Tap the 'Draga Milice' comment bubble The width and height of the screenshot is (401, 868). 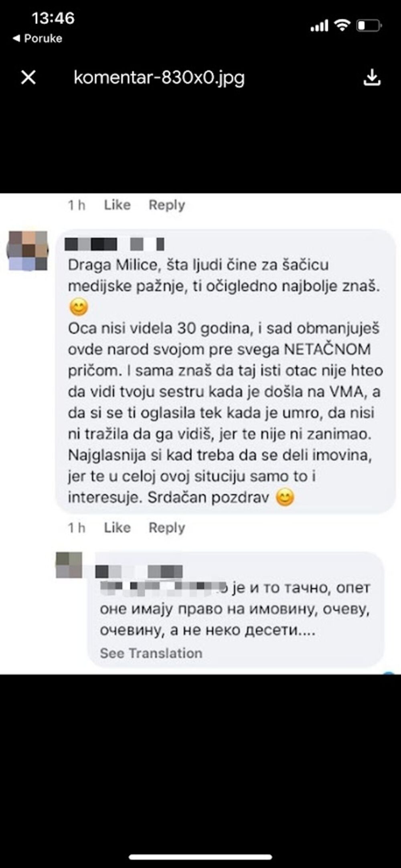click(226, 371)
